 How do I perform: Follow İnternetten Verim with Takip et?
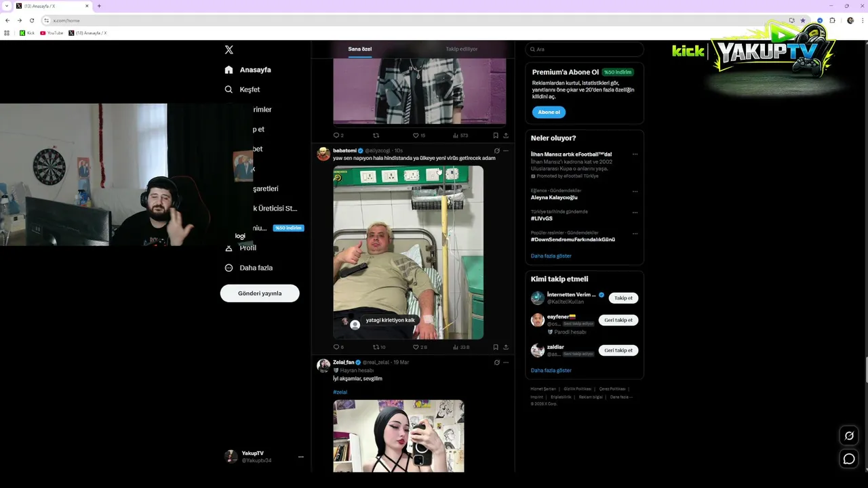point(623,298)
